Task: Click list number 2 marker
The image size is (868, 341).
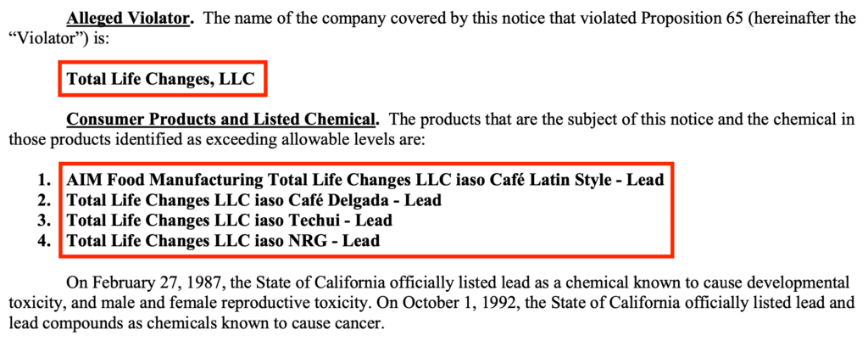Action: point(44,200)
